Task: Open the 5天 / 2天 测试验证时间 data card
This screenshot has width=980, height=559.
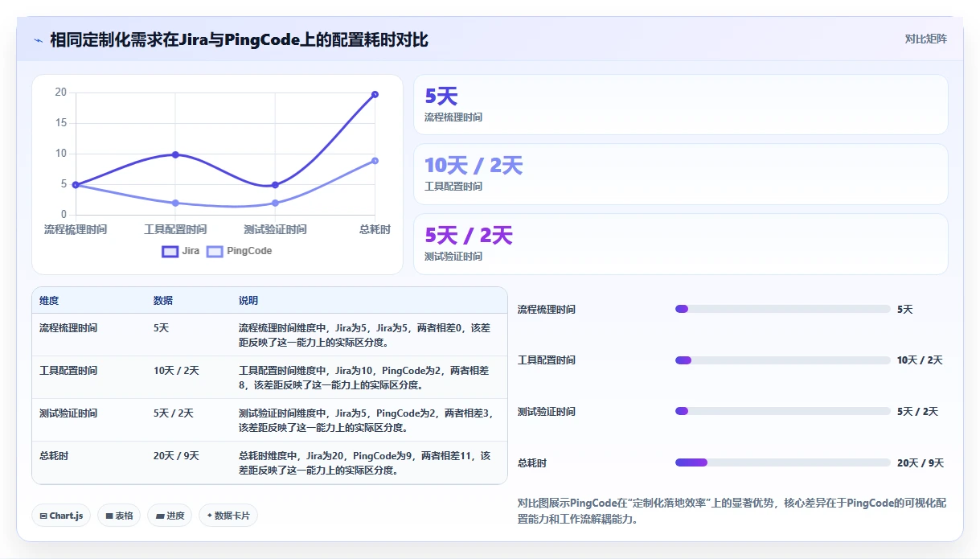Action: [x=681, y=244]
